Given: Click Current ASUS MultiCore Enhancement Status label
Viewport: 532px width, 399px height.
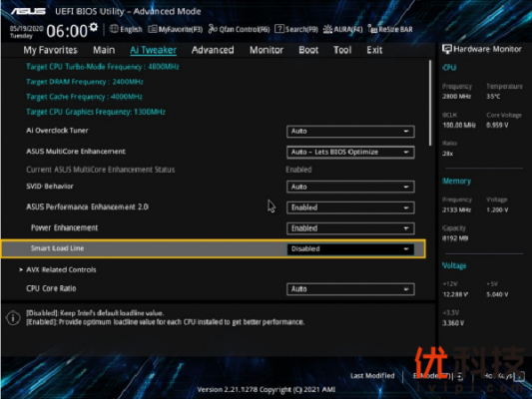Looking at the screenshot, I should tap(101, 170).
